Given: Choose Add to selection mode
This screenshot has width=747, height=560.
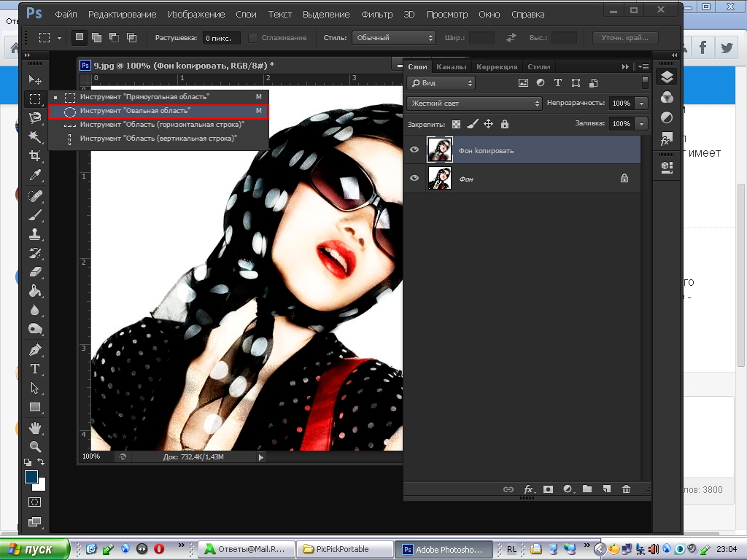Looking at the screenshot, I should coord(97,37).
